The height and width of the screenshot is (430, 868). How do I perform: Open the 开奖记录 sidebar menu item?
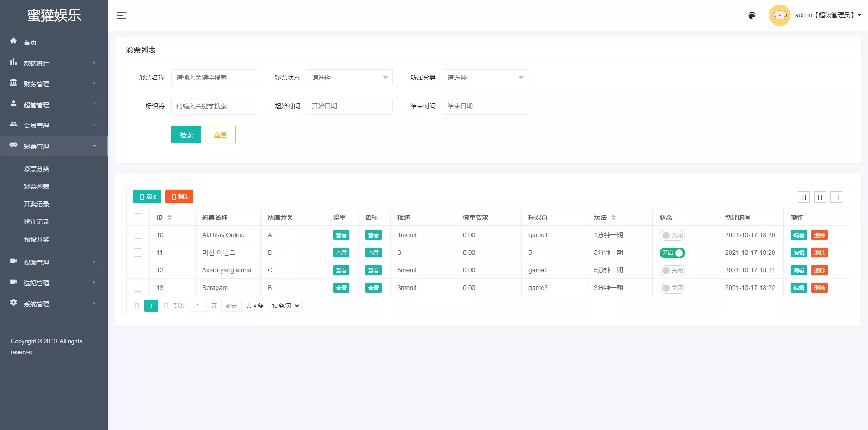tap(37, 204)
